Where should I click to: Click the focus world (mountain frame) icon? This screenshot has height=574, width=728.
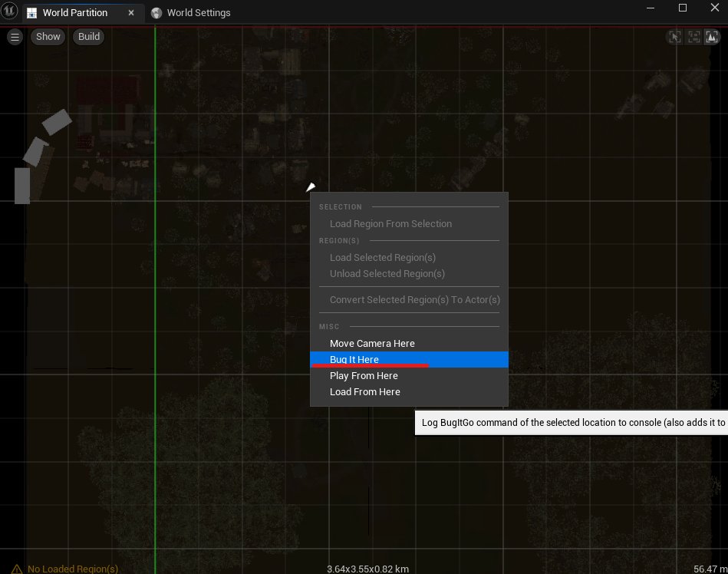pos(712,37)
